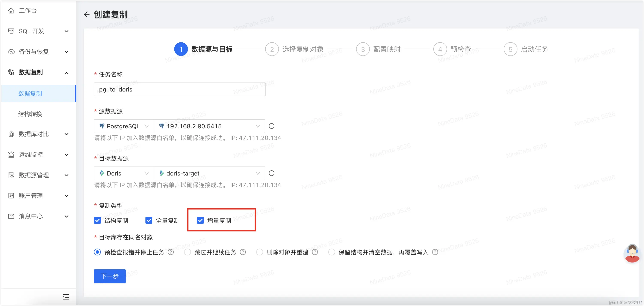644x306 pixels.
Task: Click the 下一步 button
Action: [x=110, y=276]
